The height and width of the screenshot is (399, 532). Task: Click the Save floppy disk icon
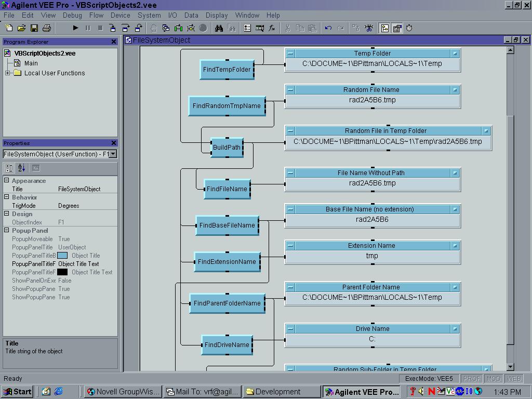(x=34, y=28)
